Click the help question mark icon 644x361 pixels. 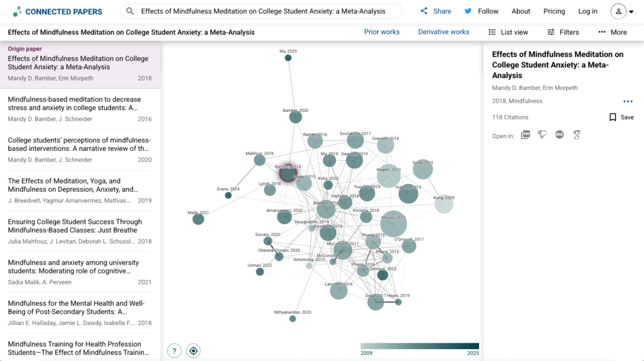click(x=175, y=351)
